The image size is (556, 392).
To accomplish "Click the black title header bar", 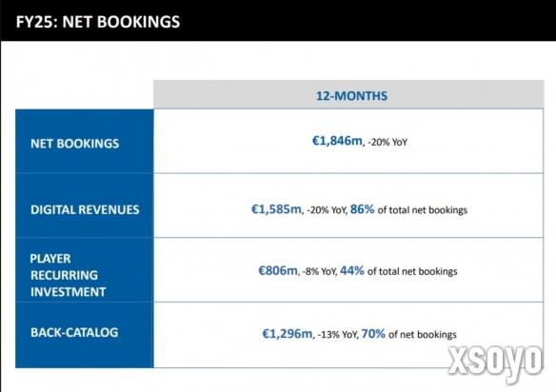I will pyautogui.click(x=278, y=21).
